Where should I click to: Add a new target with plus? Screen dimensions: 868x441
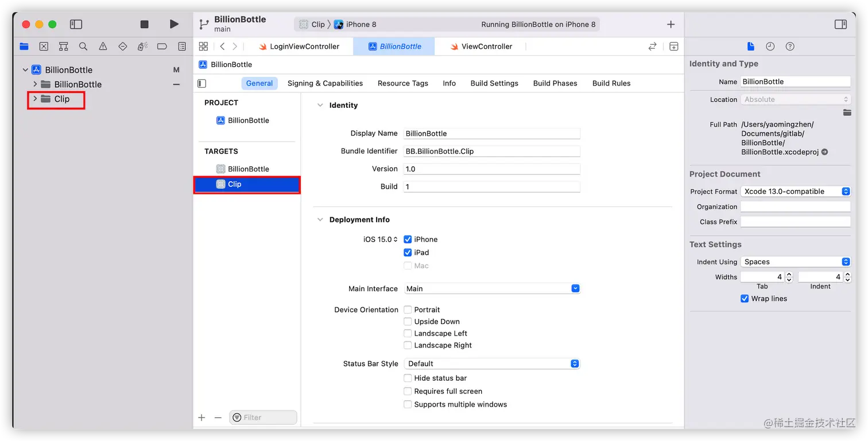coord(201,417)
